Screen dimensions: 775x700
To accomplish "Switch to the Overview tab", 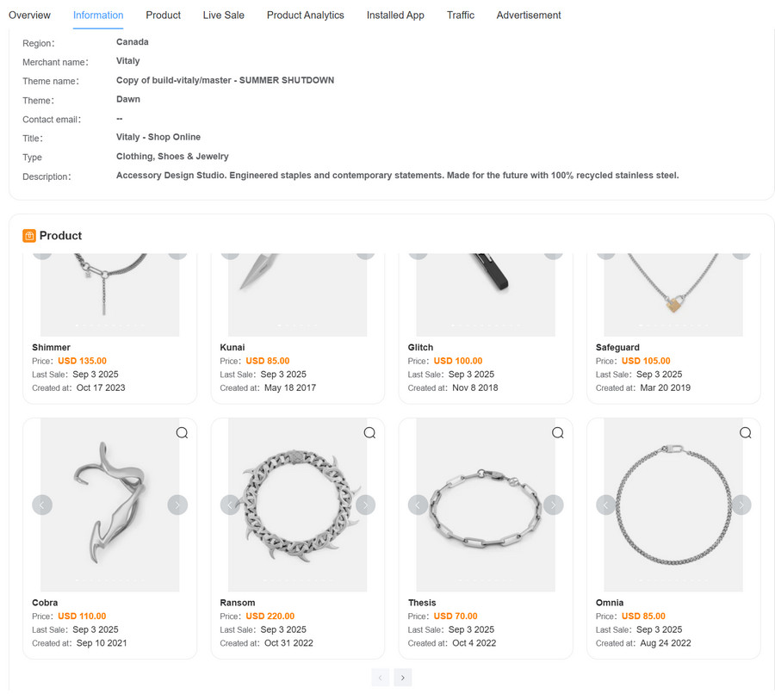I will (29, 15).
